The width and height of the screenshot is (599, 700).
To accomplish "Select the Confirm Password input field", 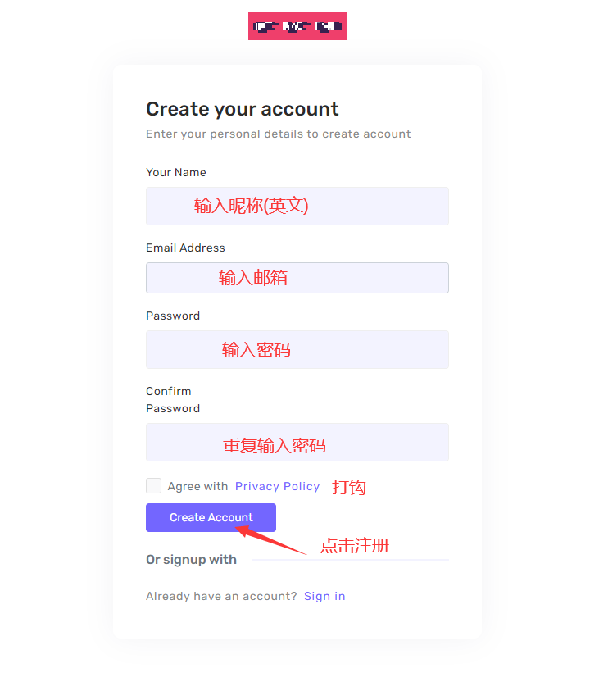I will [x=297, y=443].
